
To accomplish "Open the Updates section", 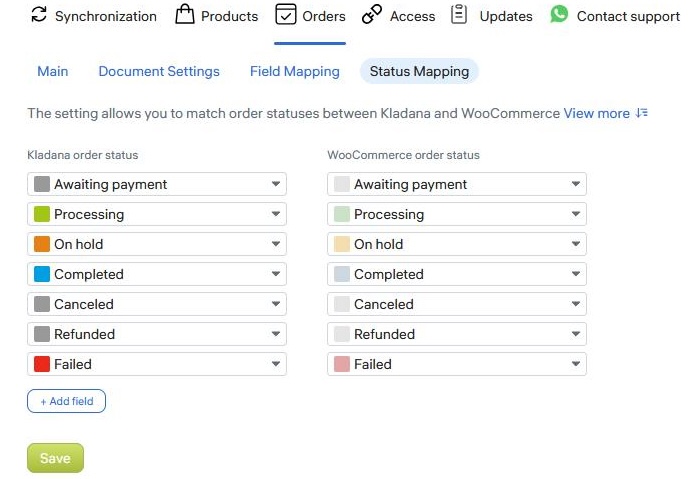I will 492,16.
